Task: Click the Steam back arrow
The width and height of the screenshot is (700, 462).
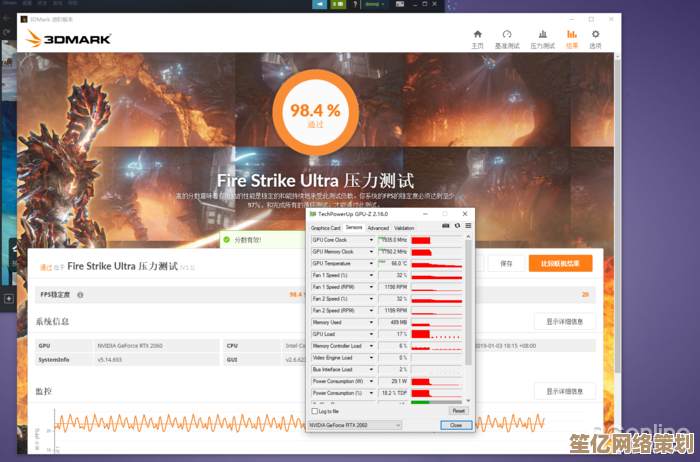Action: tap(6, 18)
